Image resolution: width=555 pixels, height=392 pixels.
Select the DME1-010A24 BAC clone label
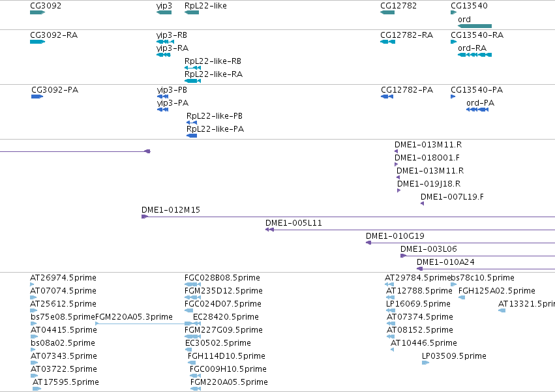click(x=445, y=262)
